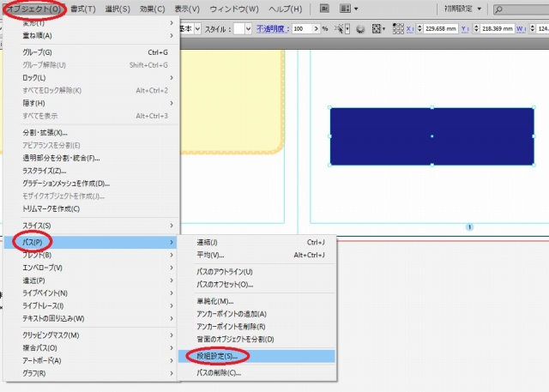Expand the エンベロープ(V) submenu
Screen dimensions: 549x392
click(92, 268)
